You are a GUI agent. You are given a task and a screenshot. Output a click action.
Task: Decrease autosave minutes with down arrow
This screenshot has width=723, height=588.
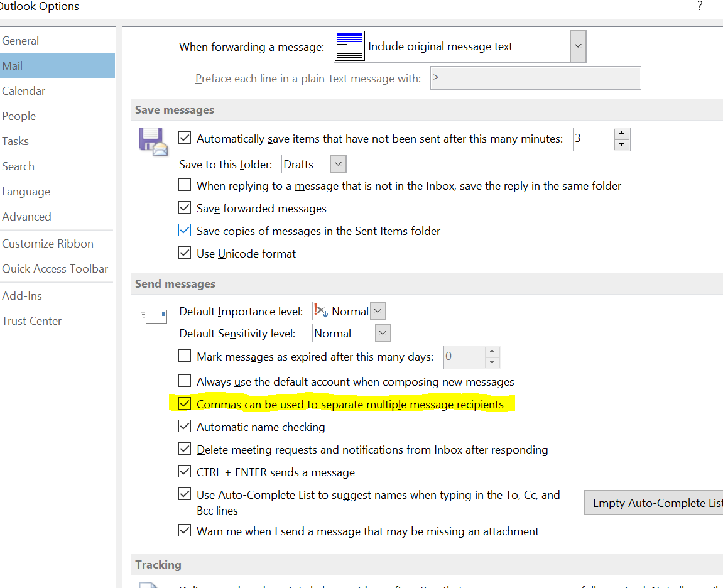[622, 145]
